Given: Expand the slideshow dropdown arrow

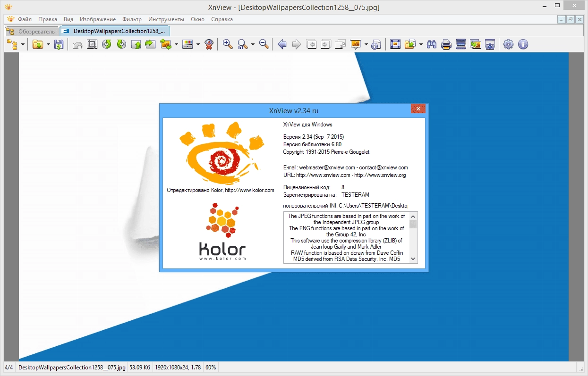Looking at the screenshot, I should click(x=366, y=44).
